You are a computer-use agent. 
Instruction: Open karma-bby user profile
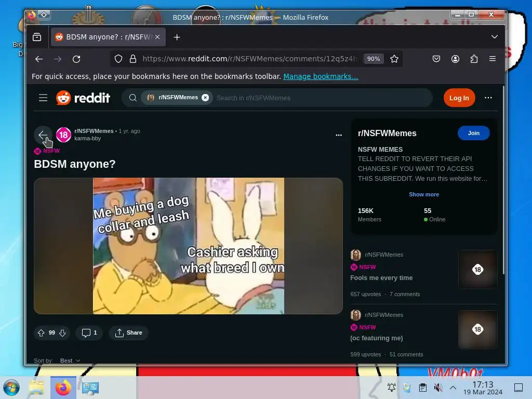point(87,138)
